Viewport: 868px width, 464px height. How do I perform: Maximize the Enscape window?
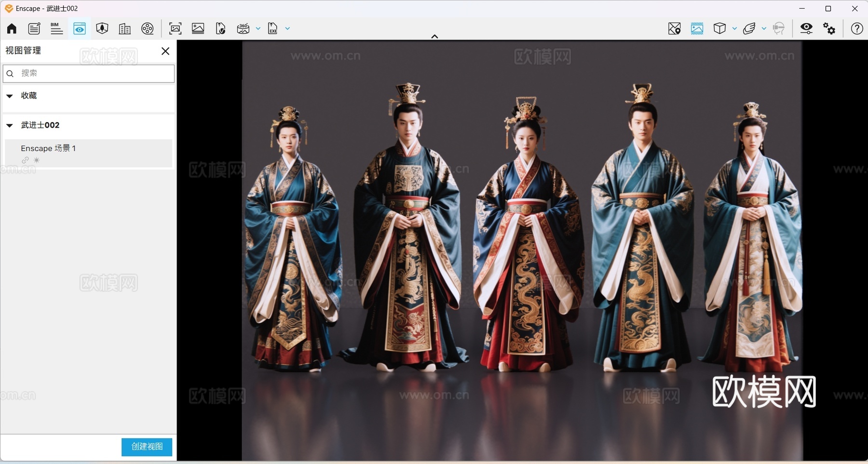click(828, 9)
